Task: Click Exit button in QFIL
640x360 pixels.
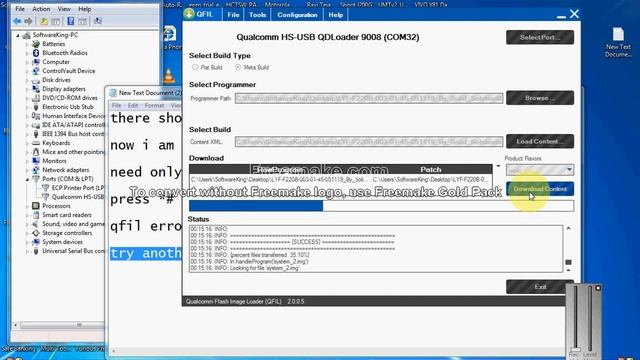Action: 540,287
